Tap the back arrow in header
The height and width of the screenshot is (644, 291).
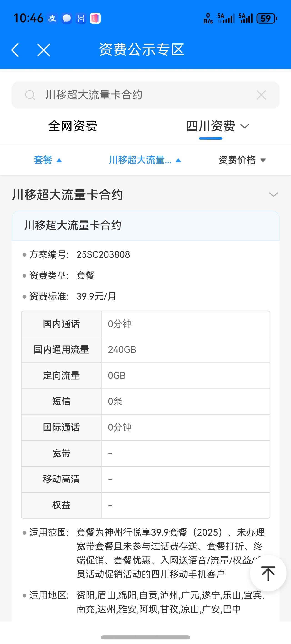pos(15,50)
